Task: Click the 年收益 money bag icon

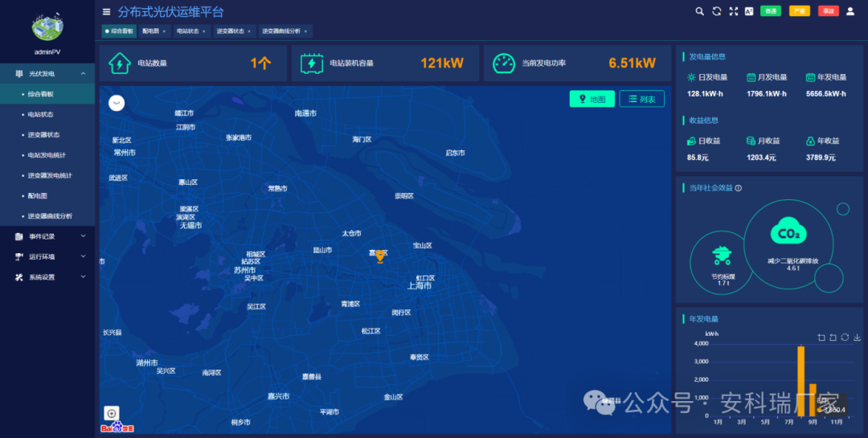Action: coord(810,141)
